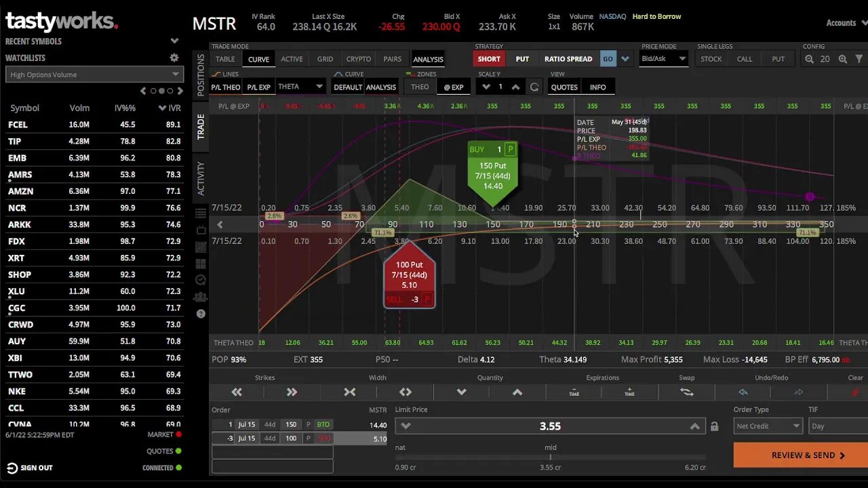The width and height of the screenshot is (868, 488).
Task: Click the GO strategy button
Action: (608, 59)
